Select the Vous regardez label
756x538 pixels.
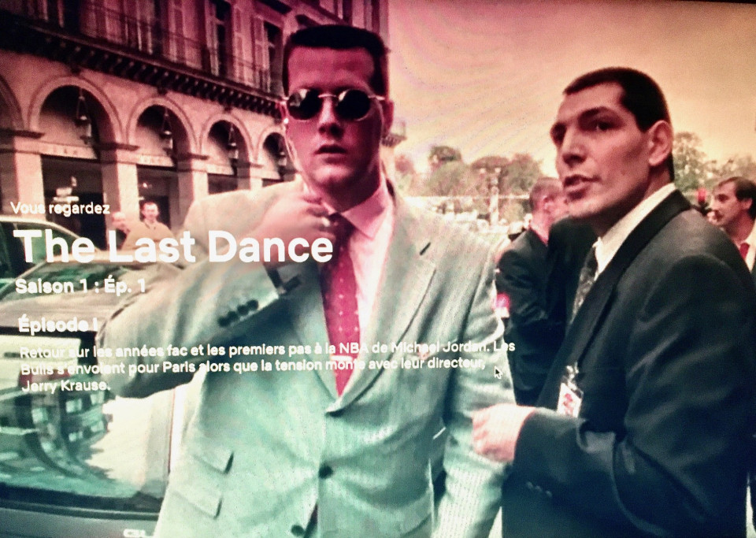point(60,208)
